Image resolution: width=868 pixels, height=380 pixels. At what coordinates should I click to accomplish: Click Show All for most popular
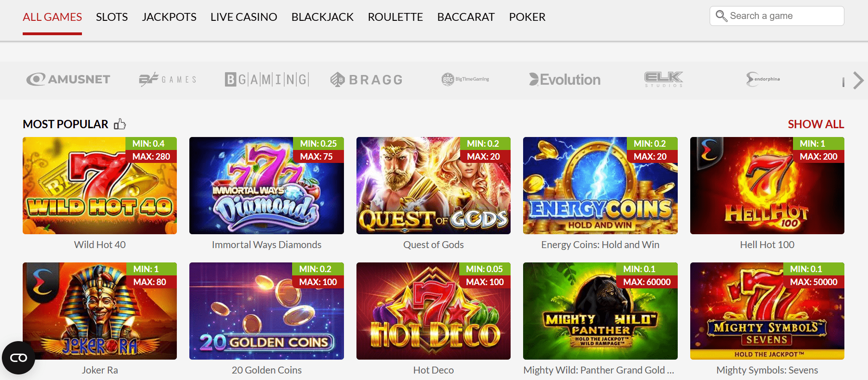click(816, 124)
